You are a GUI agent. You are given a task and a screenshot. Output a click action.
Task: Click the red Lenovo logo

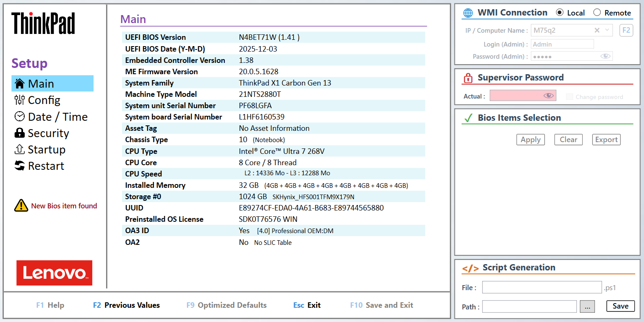click(x=54, y=273)
